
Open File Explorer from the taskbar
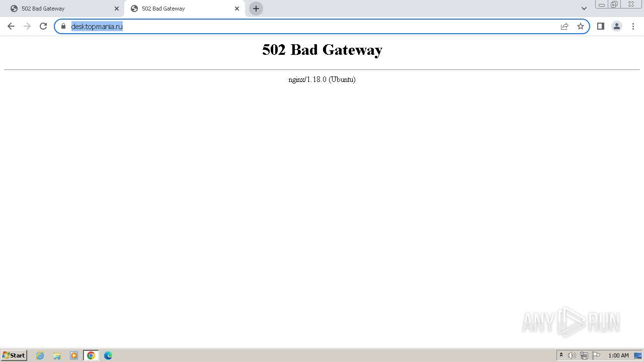point(57,355)
